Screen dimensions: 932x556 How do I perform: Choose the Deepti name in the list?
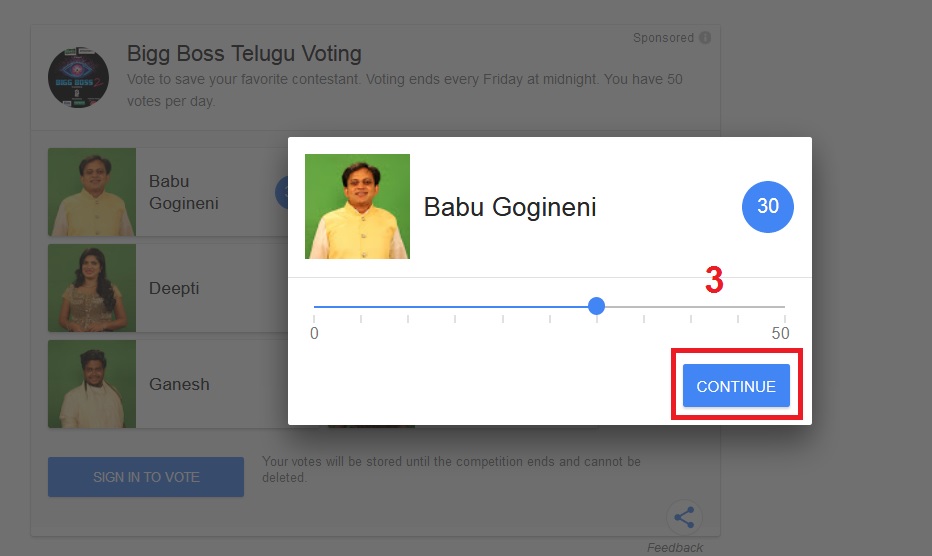[174, 288]
